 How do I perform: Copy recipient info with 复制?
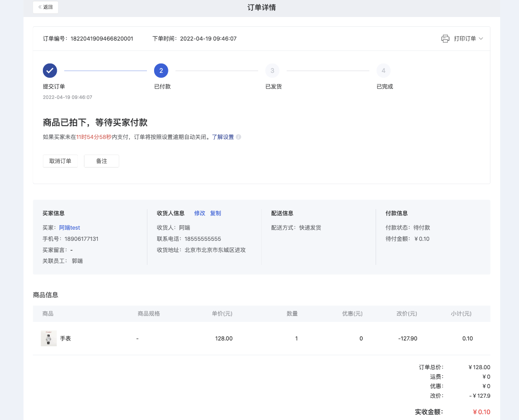pos(215,213)
